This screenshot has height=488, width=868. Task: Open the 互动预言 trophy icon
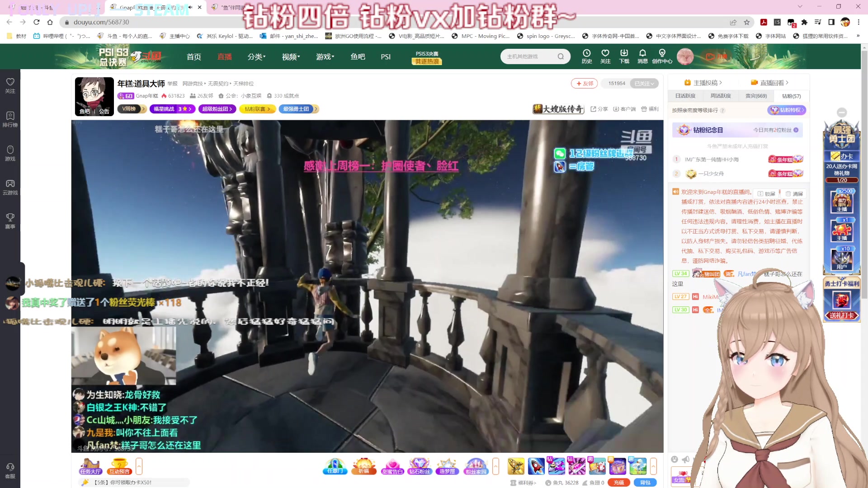pos(119,466)
